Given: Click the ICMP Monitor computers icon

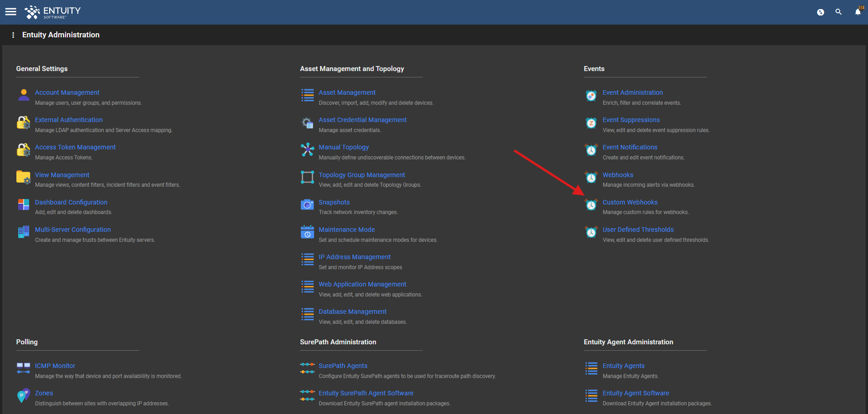Looking at the screenshot, I should 24,368.
